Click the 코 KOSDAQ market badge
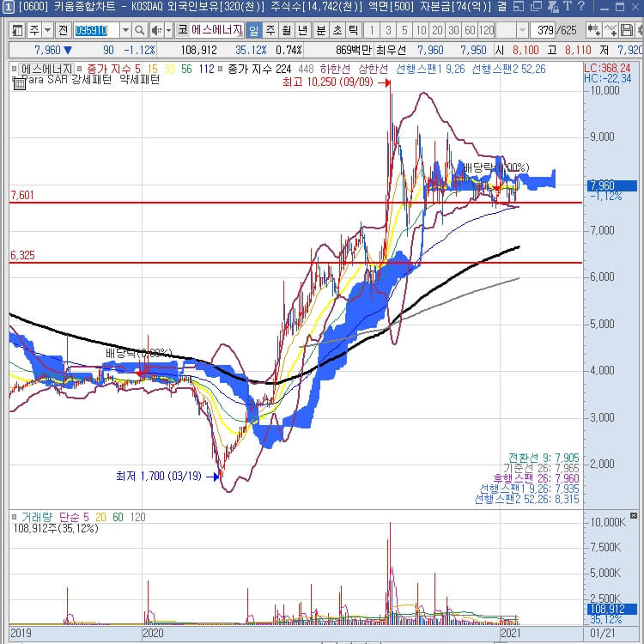This screenshot has height=644, width=644. point(182,30)
